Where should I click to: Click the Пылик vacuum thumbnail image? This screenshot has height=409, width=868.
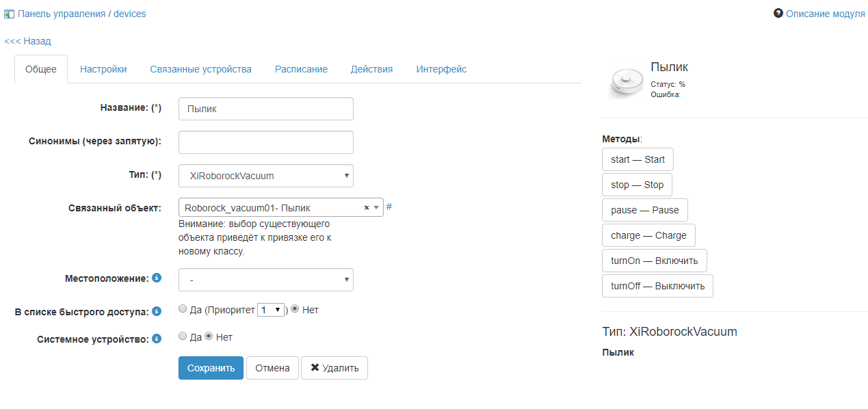click(x=626, y=81)
